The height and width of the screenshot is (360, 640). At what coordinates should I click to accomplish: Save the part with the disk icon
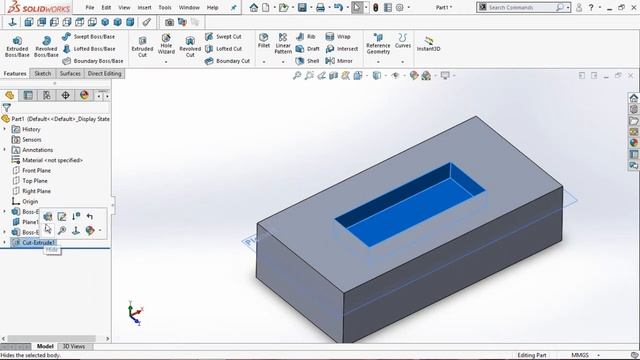[x=302, y=7]
